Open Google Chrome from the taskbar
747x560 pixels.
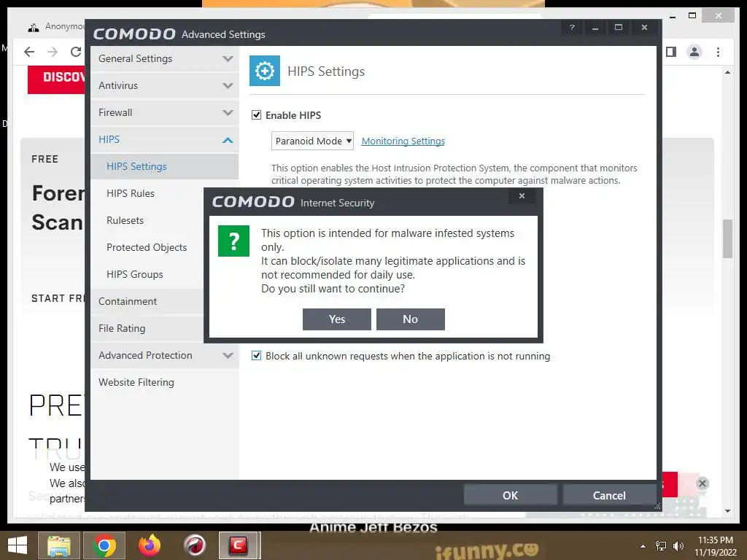[x=104, y=545]
